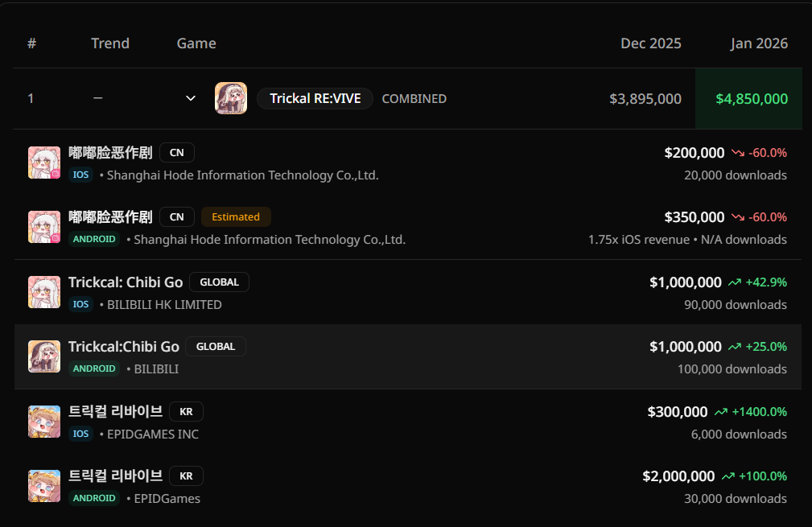This screenshot has width=812, height=527.
Task: Click the +1400.0% change value
Action: 759,412
